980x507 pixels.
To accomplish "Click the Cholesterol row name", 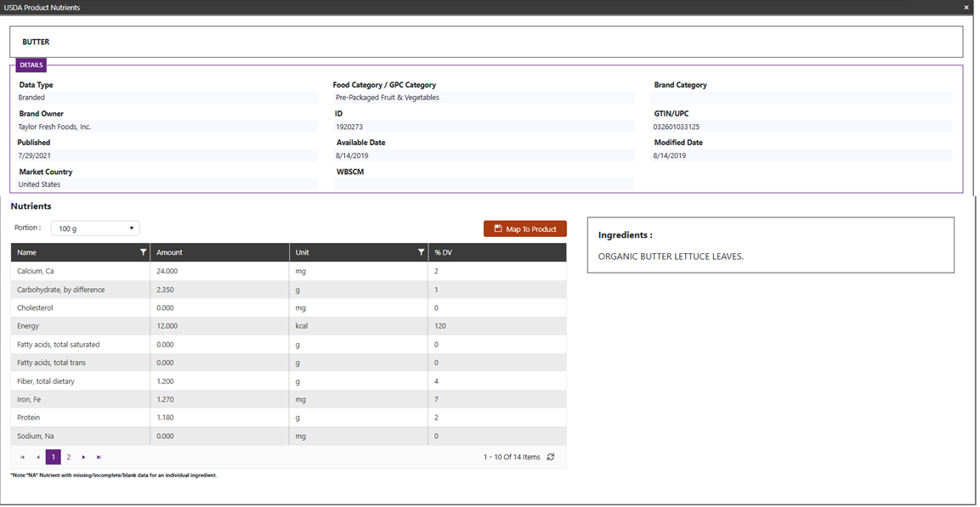I will point(35,307).
